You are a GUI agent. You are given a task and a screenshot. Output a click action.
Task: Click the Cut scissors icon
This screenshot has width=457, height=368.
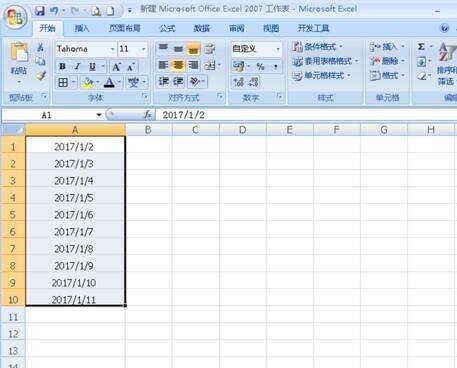[x=40, y=48]
